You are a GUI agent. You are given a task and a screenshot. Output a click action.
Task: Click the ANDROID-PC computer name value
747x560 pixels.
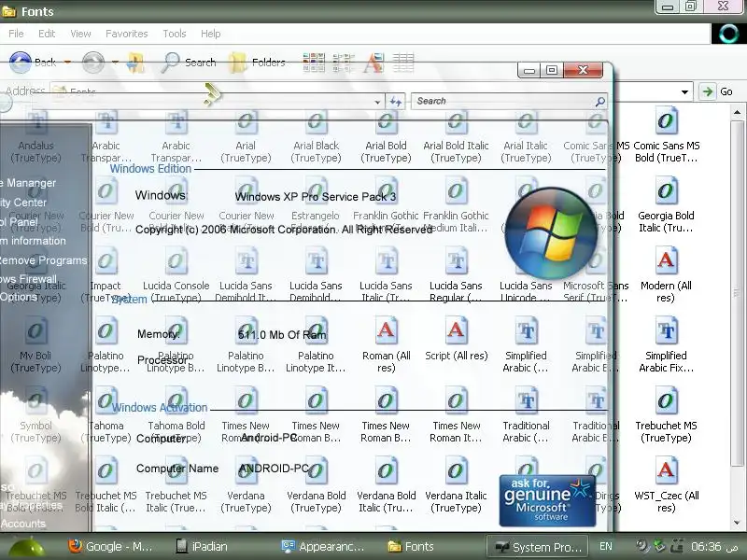click(x=274, y=469)
